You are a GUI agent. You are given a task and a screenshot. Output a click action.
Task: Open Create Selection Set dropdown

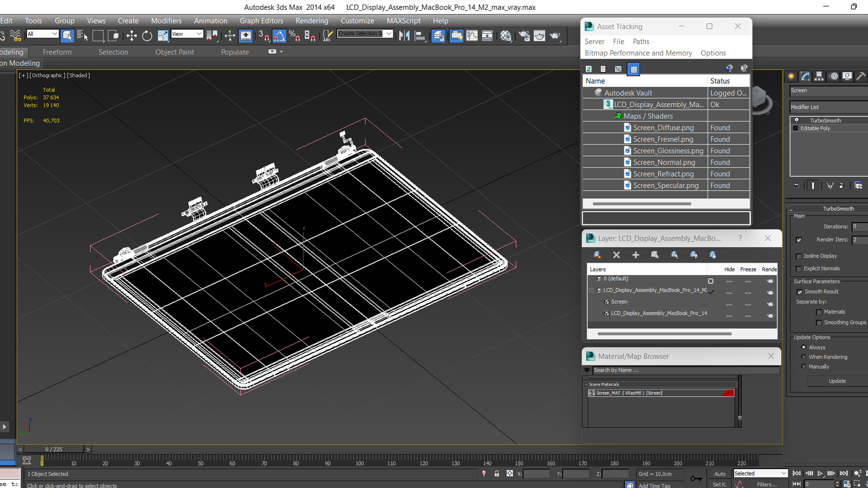coord(365,34)
